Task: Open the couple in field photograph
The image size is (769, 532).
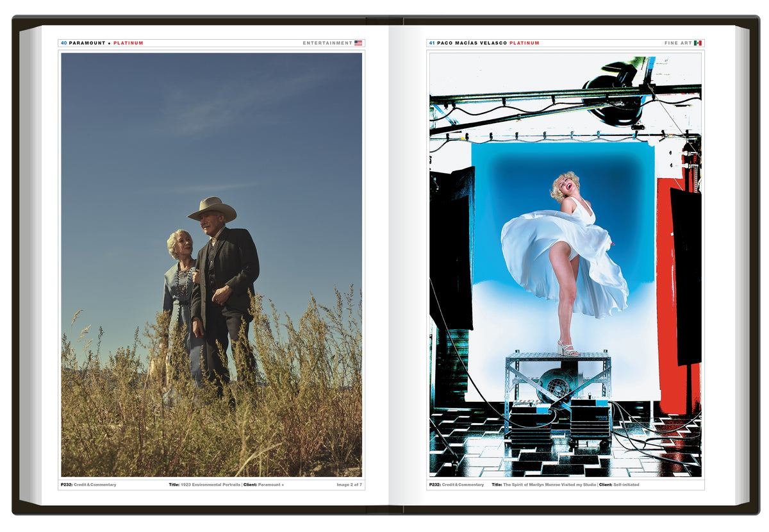Action: click(x=211, y=264)
